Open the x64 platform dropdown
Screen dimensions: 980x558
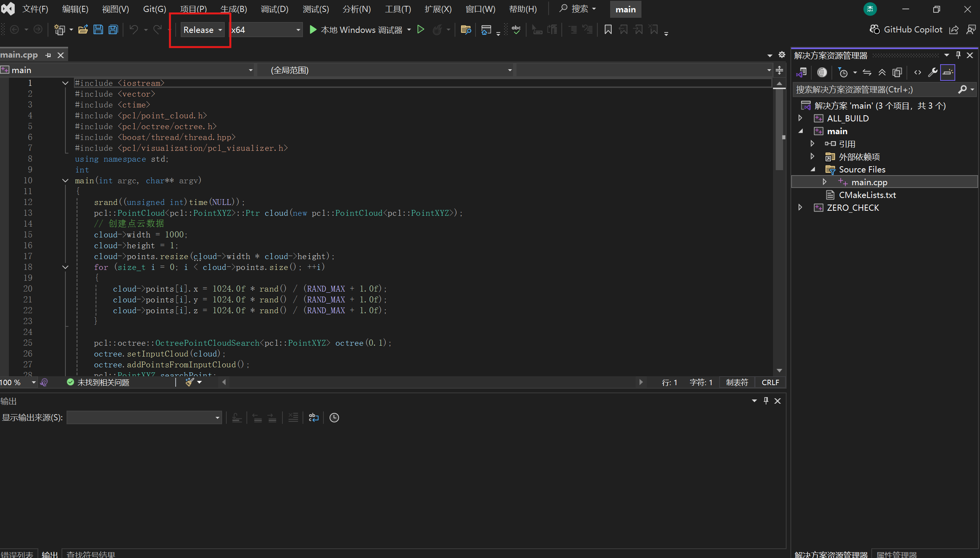pos(266,30)
